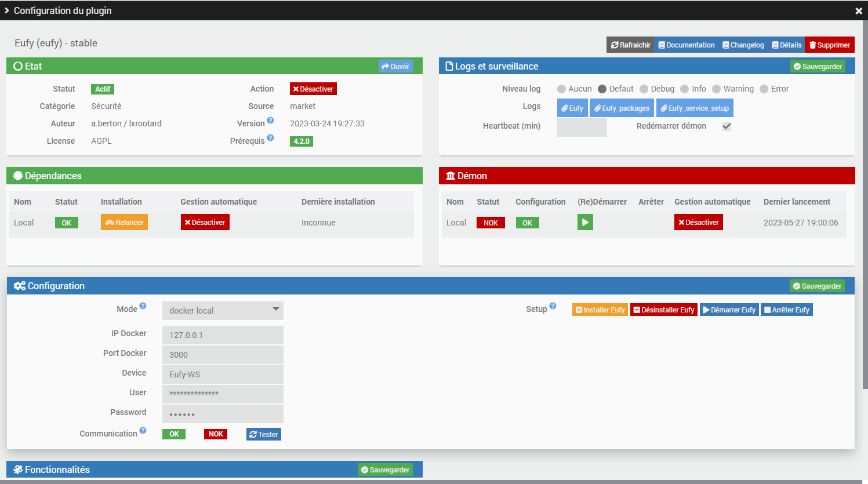This screenshot has width=868, height=484.
Task: Disable automatic management of the daemon
Action: pyautogui.click(x=698, y=222)
